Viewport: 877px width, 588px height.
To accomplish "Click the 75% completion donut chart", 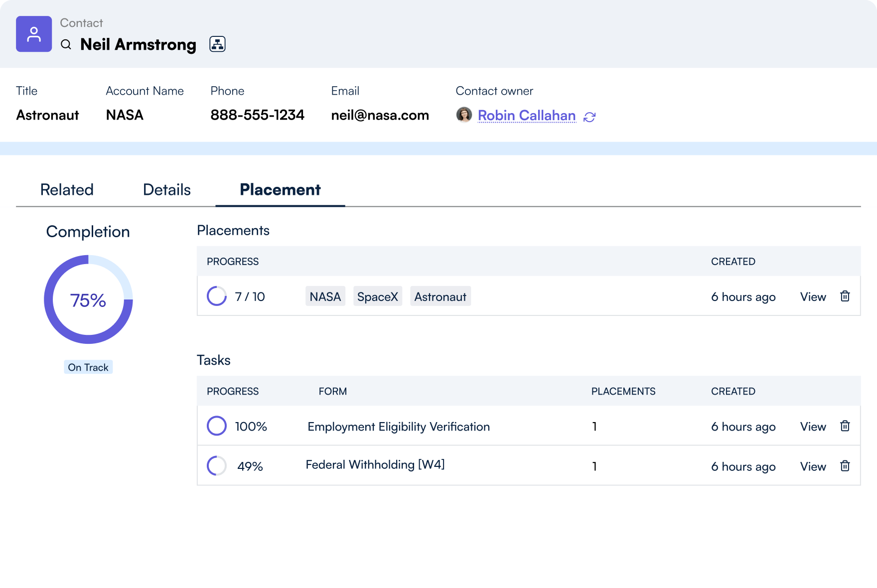I will coord(88,299).
